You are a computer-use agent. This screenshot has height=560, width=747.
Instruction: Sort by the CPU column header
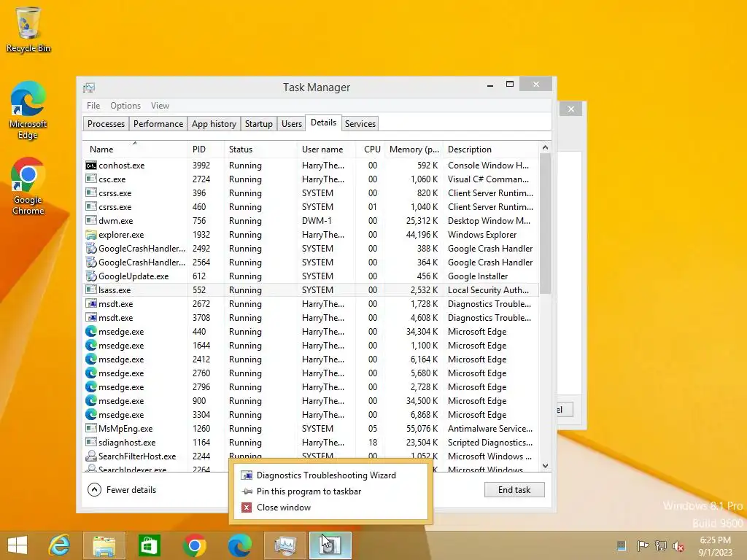tap(370, 149)
